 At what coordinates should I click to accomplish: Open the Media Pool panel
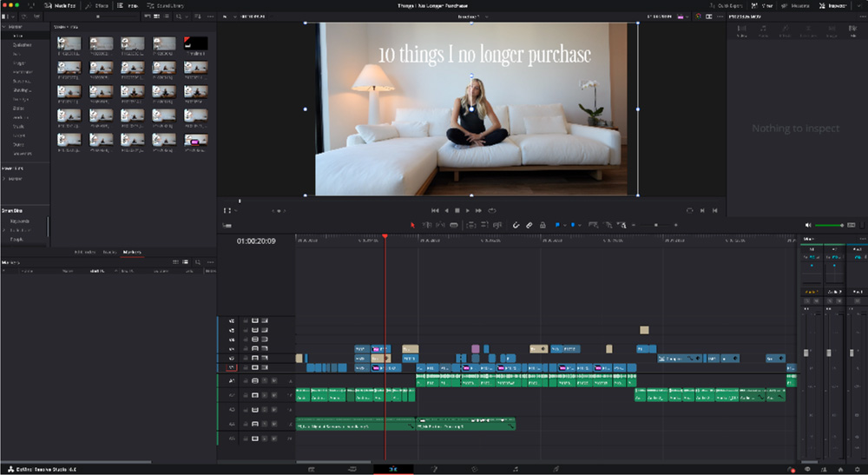pyautogui.click(x=61, y=5)
